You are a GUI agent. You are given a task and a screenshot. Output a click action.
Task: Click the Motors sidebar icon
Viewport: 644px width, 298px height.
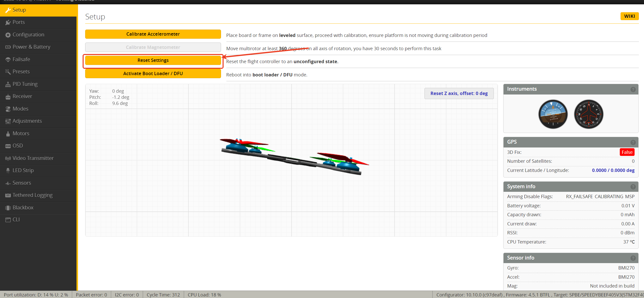click(x=8, y=133)
